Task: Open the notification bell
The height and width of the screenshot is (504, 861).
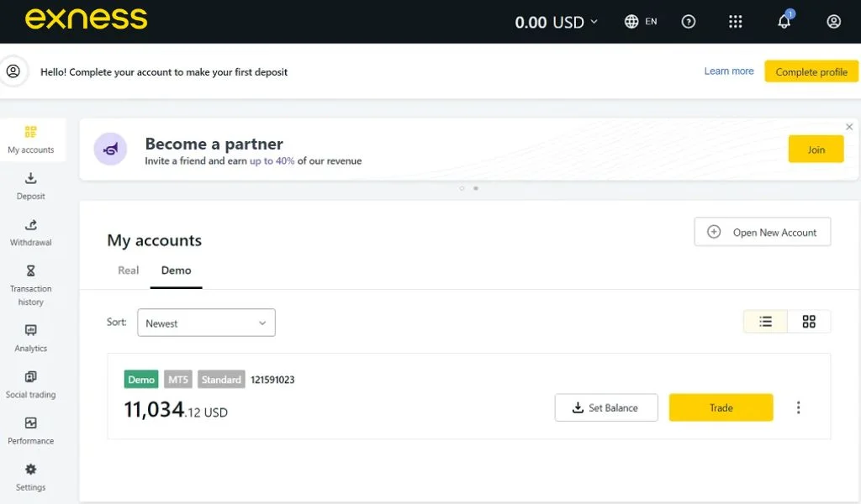Action: click(784, 21)
